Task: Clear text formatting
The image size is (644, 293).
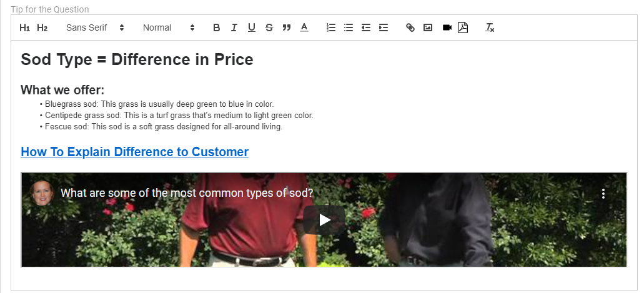Action: [490, 27]
